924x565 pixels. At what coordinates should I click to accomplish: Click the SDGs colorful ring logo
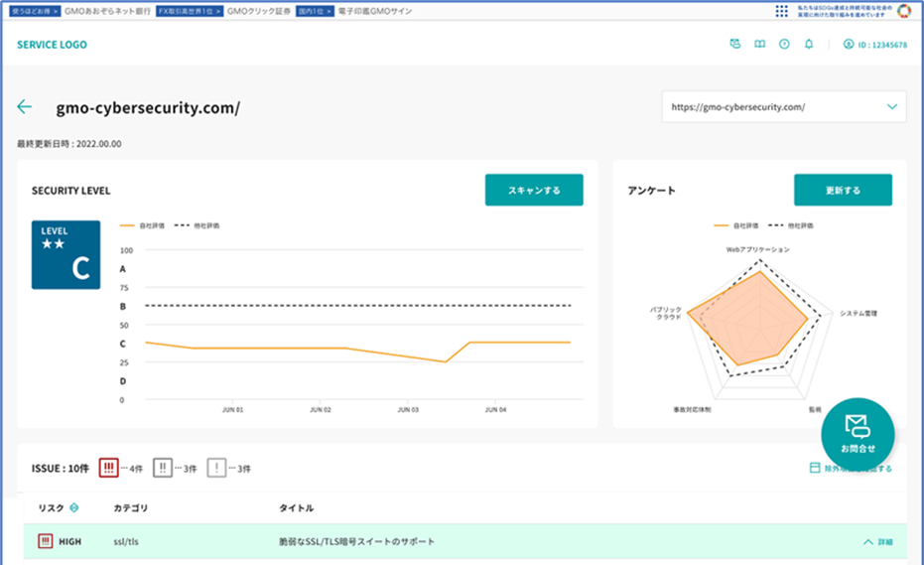904,11
